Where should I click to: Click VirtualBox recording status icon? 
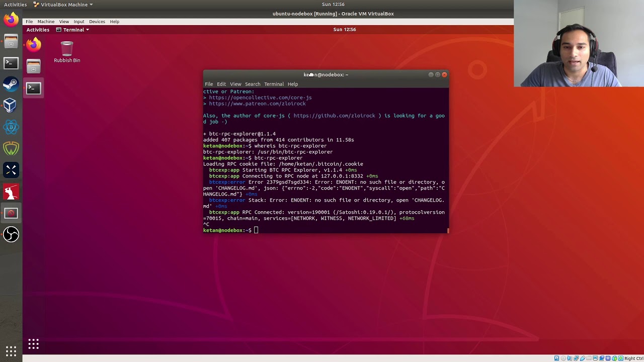tap(602, 358)
